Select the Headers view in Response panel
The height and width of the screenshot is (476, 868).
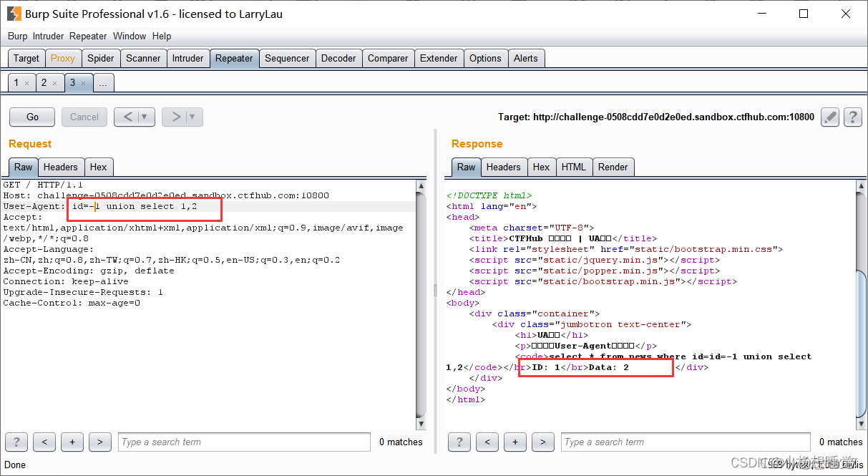click(504, 167)
